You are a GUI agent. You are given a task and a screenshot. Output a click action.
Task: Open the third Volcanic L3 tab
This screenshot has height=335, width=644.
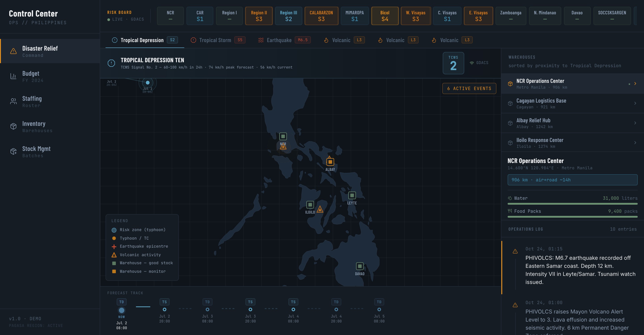coord(452,40)
